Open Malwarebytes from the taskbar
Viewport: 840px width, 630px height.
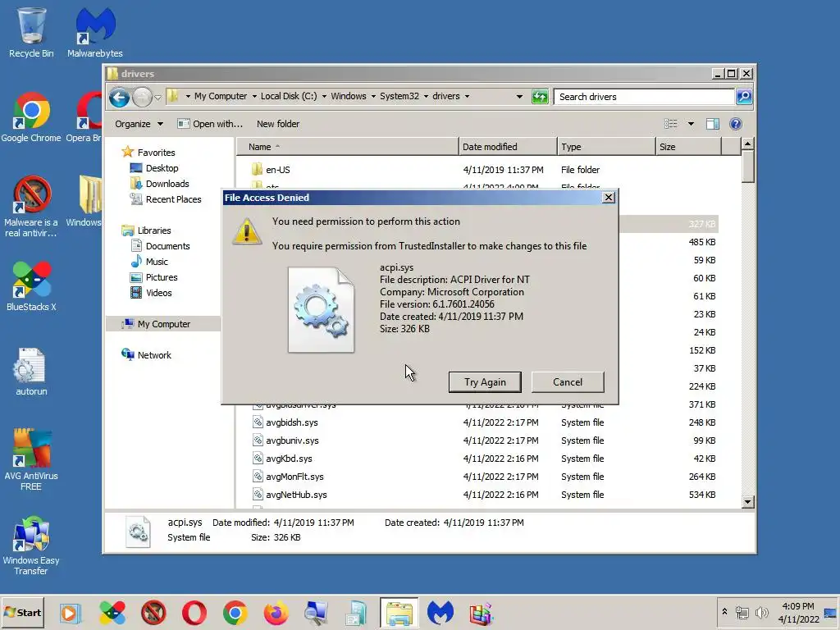click(441, 613)
